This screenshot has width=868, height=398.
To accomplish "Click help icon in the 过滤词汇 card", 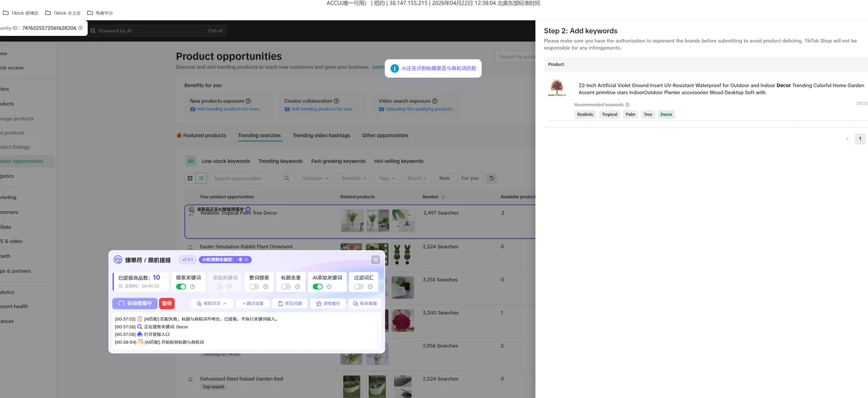I will (370, 286).
